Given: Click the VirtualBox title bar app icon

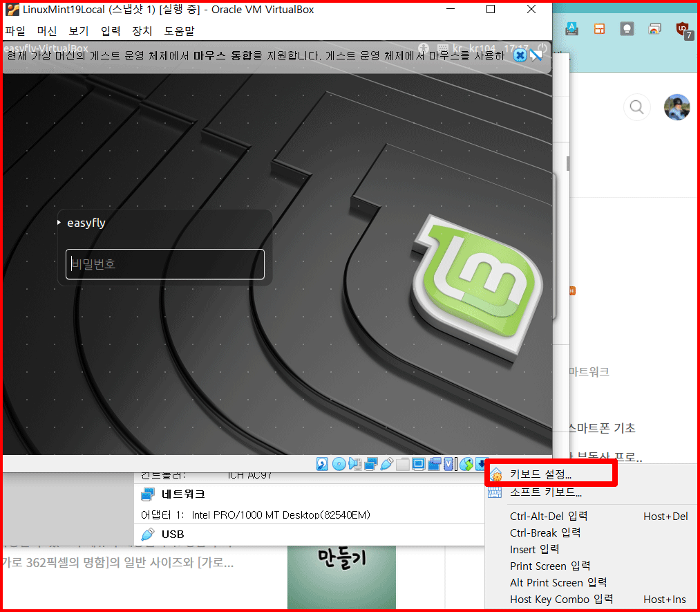Looking at the screenshot, I should point(12,9).
